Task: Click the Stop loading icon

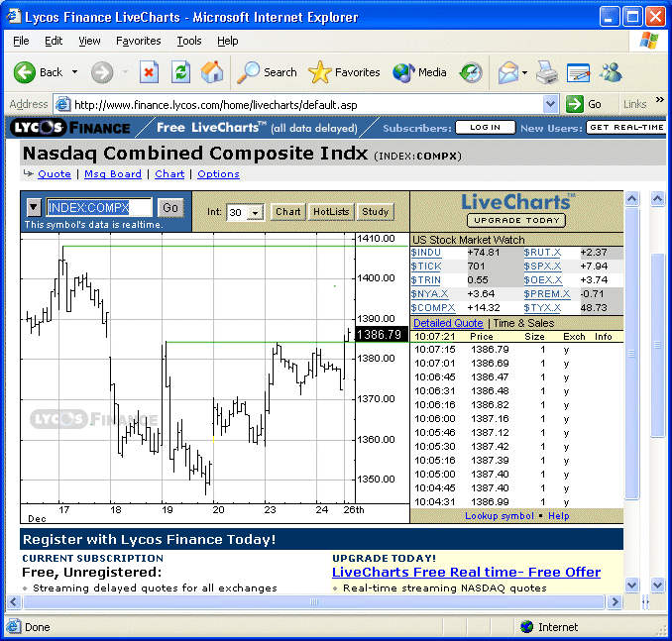Action: click(x=149, y=72)
